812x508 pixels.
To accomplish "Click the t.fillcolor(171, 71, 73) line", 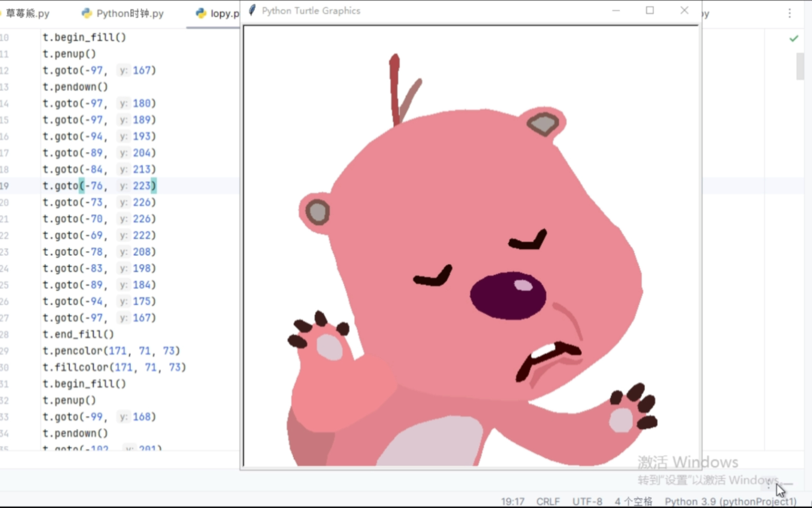I will [x=114, y=367].
